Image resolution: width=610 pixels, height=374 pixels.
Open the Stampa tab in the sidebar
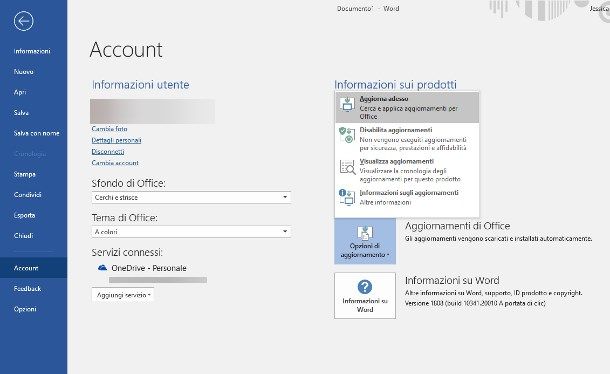(25, 174)
